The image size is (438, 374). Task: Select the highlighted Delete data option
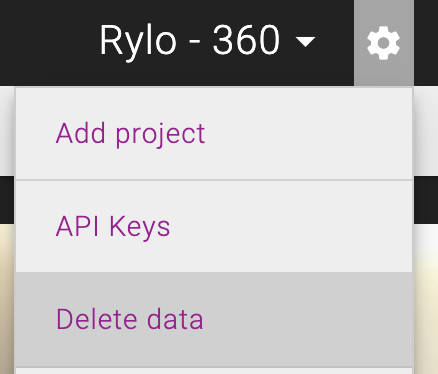point(214,320)
